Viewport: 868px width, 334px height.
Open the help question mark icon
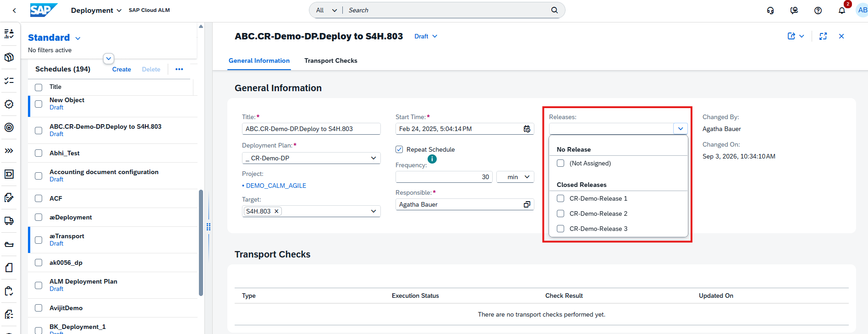(818, 10)
